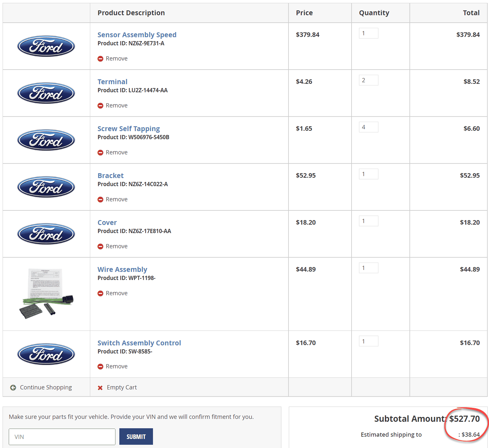
Task: Remove Screw Self Tapping via Remove text
Action: [x=116, y=152]
